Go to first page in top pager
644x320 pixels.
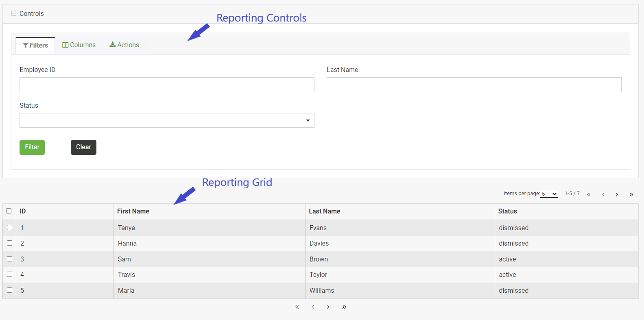[589, 194]
